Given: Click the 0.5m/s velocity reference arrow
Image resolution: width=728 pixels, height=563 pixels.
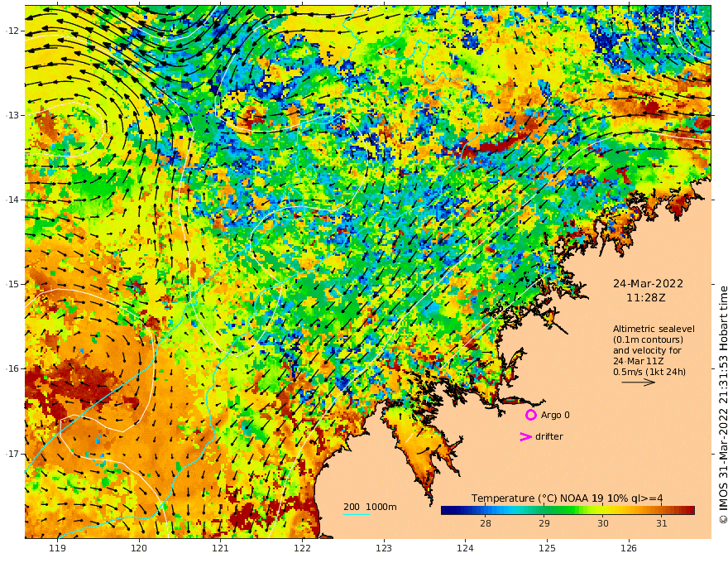Looking at the screenshot, I should 639,383.
